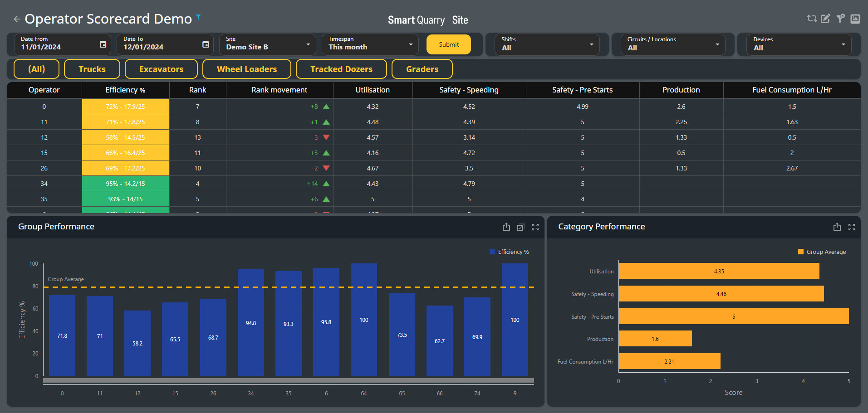Click the Group Performance chart horizontal scrollbar
This screenshot has width=868, height=413.
[x=289, y=381]
